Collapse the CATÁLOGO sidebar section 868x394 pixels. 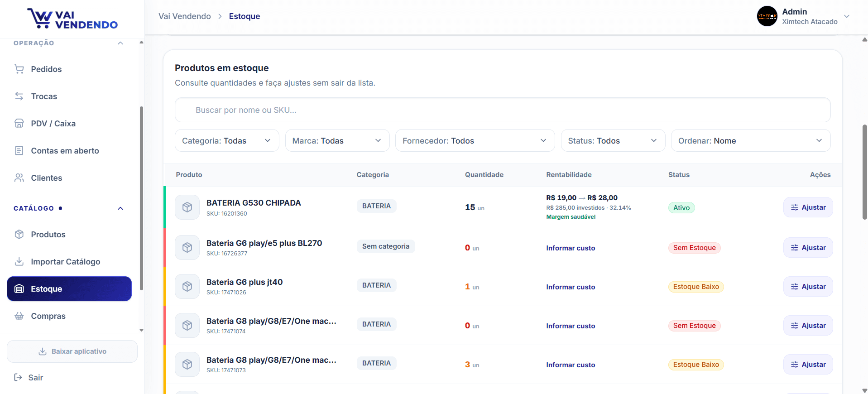120,208
